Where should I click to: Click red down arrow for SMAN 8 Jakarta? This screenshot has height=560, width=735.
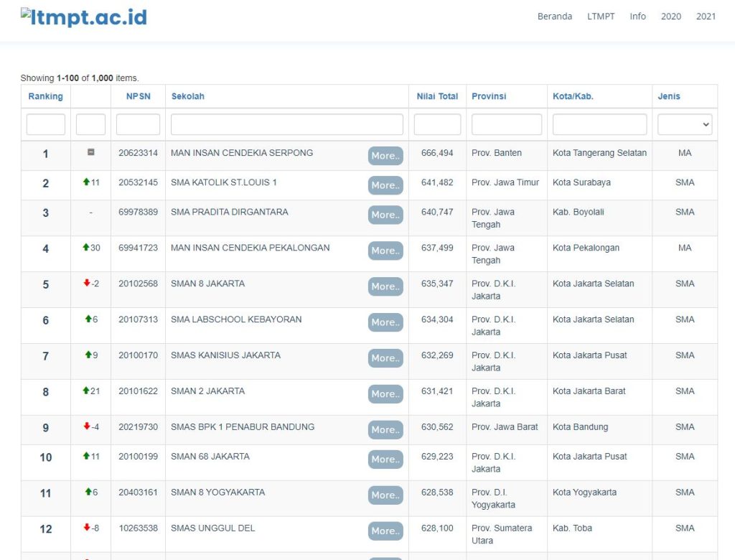point(87,282)
